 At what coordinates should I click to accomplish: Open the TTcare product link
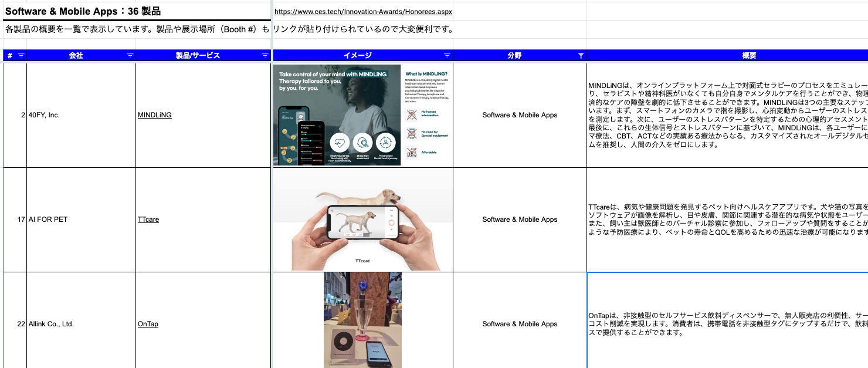148,220
